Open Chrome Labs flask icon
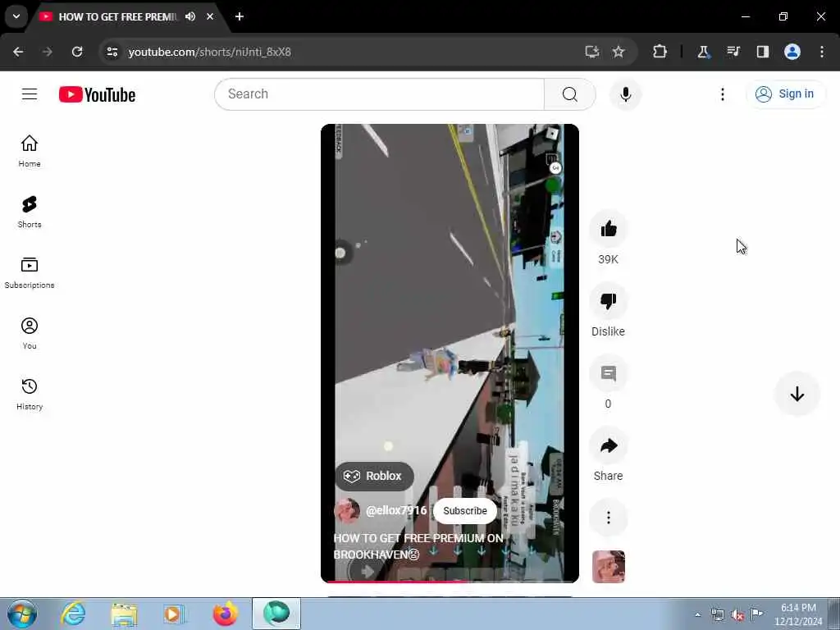This screenshot has width=840, height=630. tap(703, 52)
